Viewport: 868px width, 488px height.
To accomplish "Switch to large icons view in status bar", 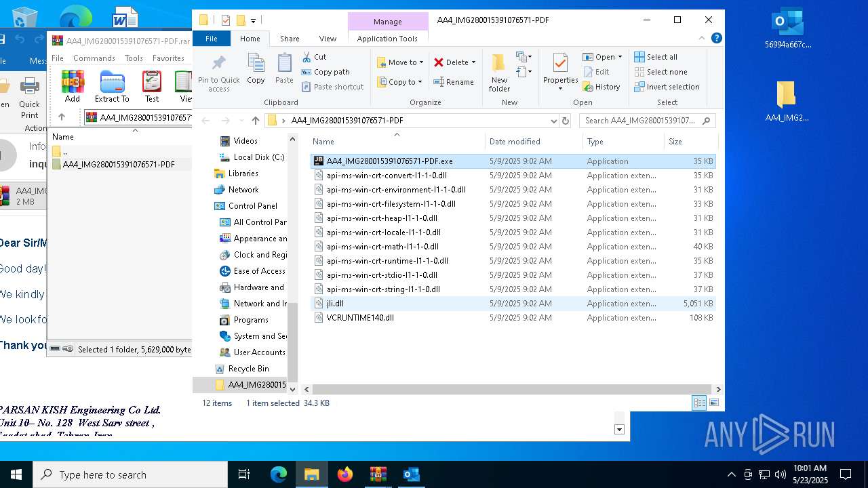I will click(713, 403).
